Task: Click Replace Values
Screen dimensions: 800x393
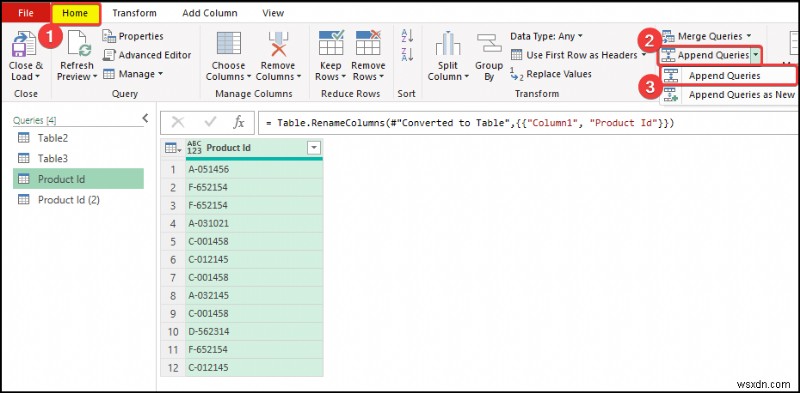Action: [x=551, y=74]
